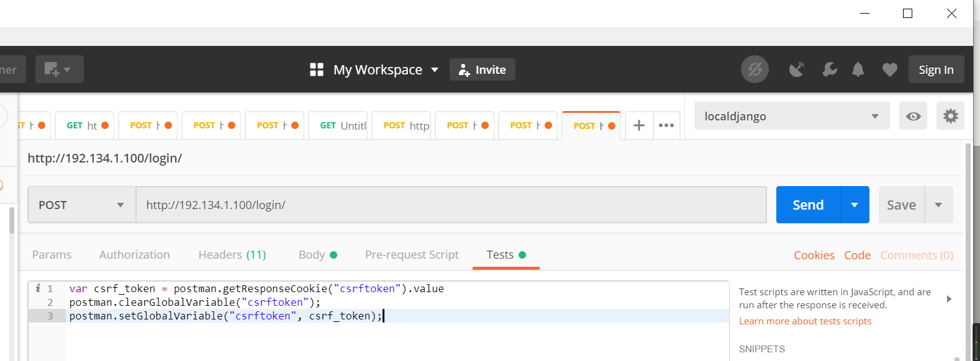
Task: Expand the Save options arrow
Action: 938,205
